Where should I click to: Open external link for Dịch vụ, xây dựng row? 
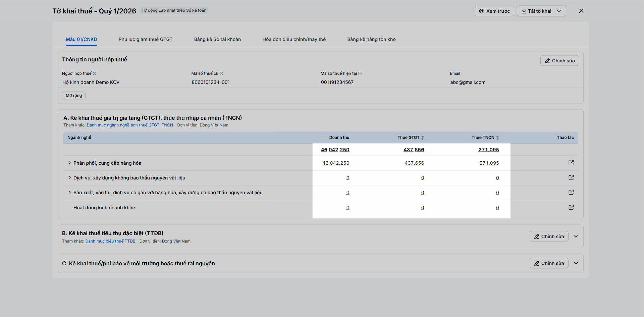[x=571, y=177]
